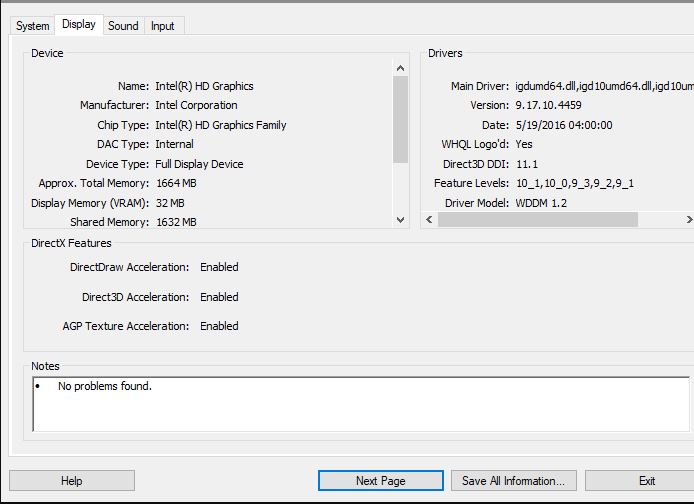
Task: Click the 'AGP Texture Acceleration:' label
Action: 126,326
